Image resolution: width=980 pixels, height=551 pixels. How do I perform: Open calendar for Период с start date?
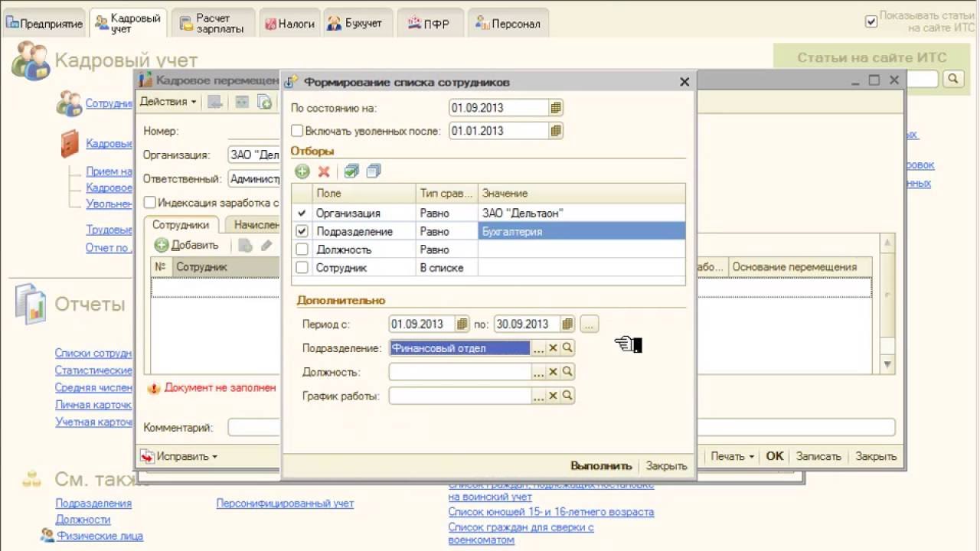click(x=462, y=324)
